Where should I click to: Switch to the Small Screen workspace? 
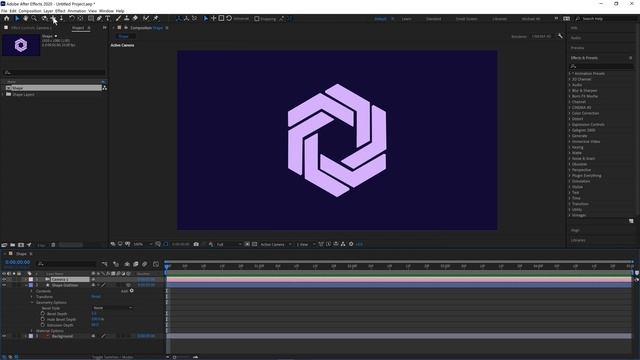pos(466,19)
